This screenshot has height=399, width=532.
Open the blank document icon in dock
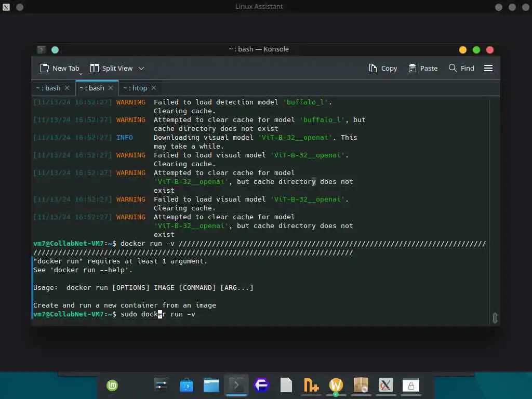click(286, 385)
